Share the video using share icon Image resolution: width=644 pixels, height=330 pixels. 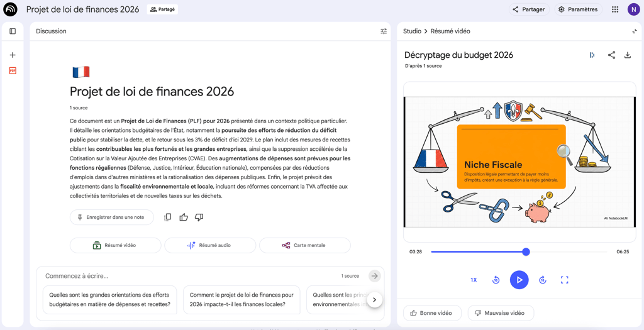coord(611,55)
